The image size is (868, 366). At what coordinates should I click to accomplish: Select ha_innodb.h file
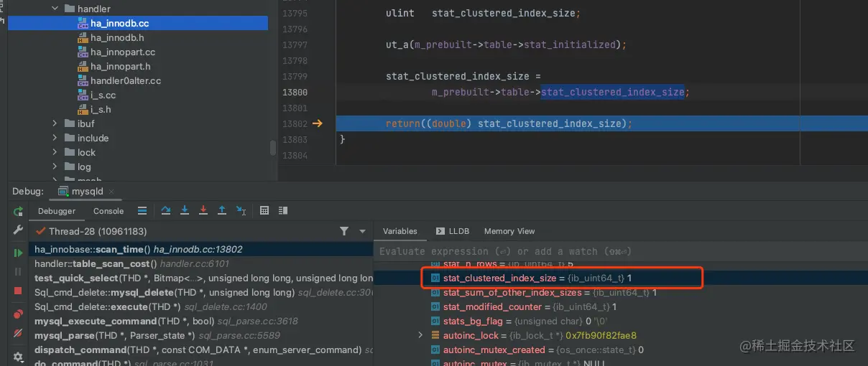[x=117, y=37]
